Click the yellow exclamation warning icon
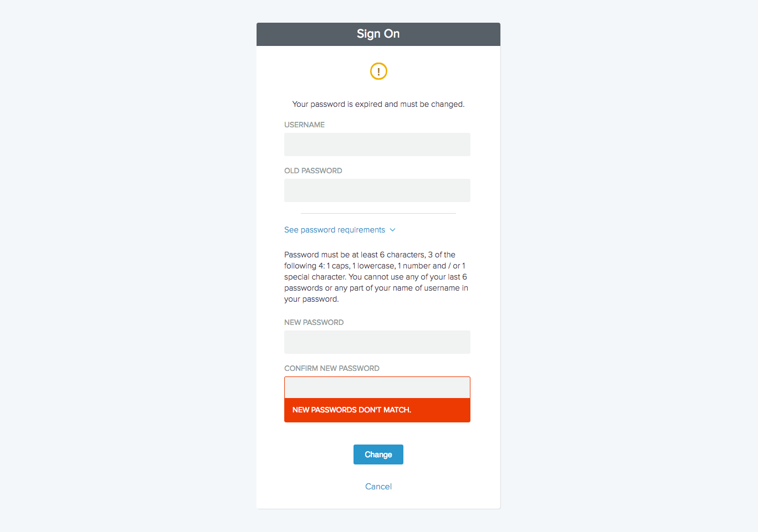The image size is (758, 532). tap(378, 71)
